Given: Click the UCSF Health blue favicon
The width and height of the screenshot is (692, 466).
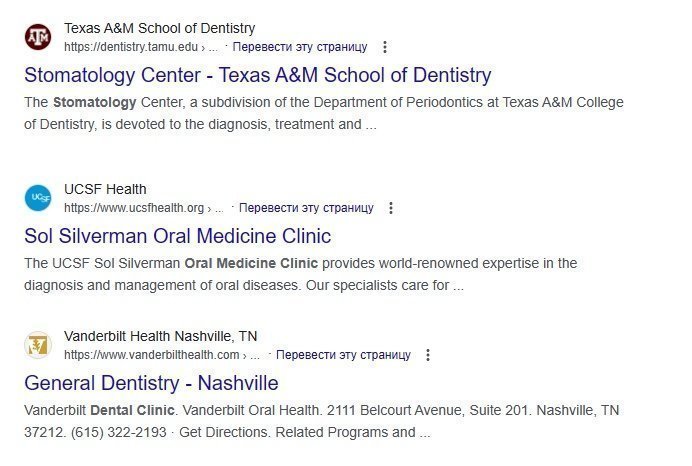Looking at the screenshot, I should tap(38, 198).
